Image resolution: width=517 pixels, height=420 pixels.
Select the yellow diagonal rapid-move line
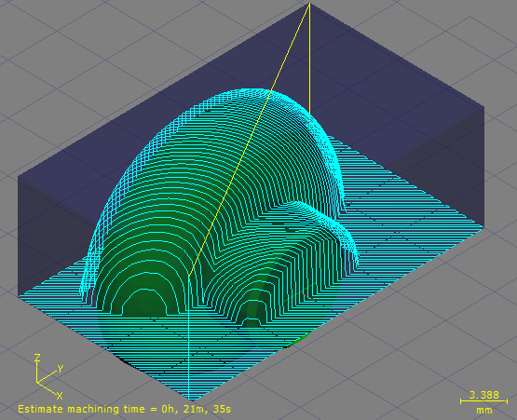(249, 140)
